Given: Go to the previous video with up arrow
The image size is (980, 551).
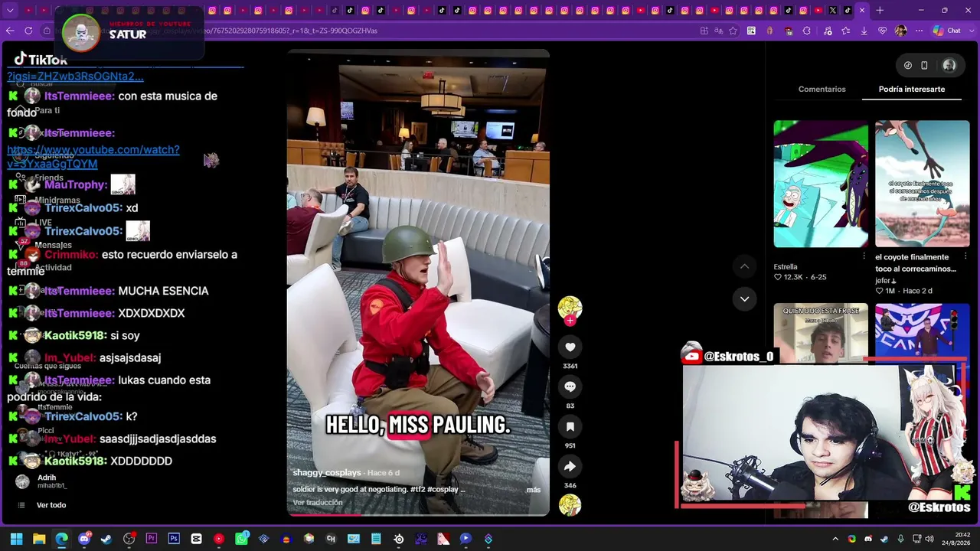Looking at the screenshot, I should point(744,266).
